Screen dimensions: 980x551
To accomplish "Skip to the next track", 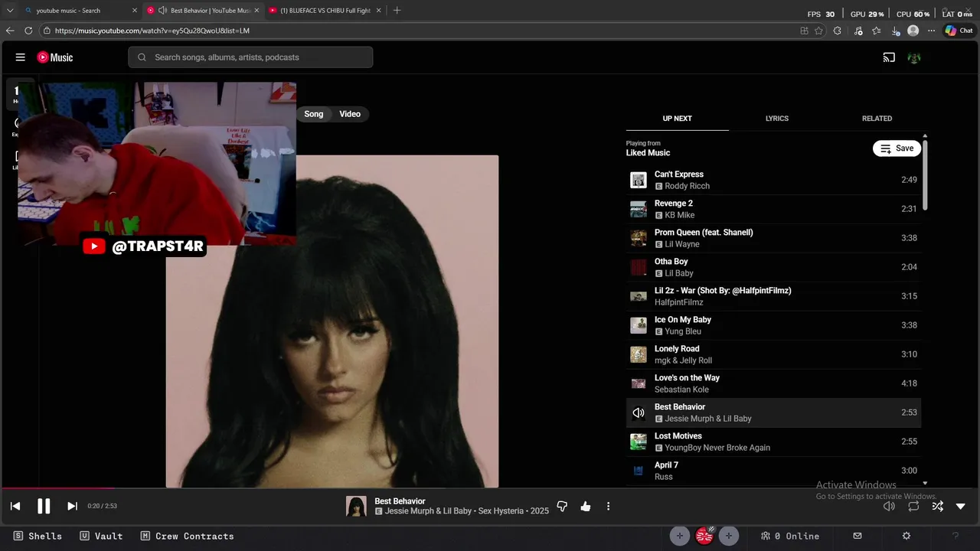I will (x=72, y=506).
